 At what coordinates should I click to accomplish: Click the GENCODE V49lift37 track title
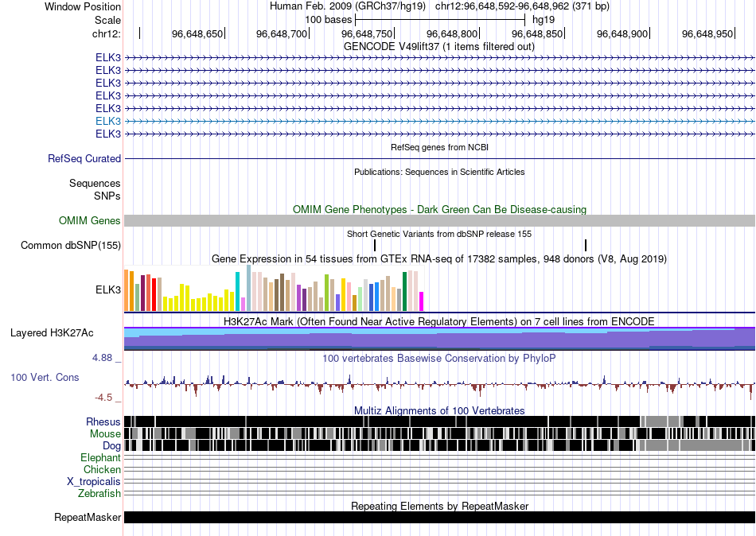coord(438,46)
